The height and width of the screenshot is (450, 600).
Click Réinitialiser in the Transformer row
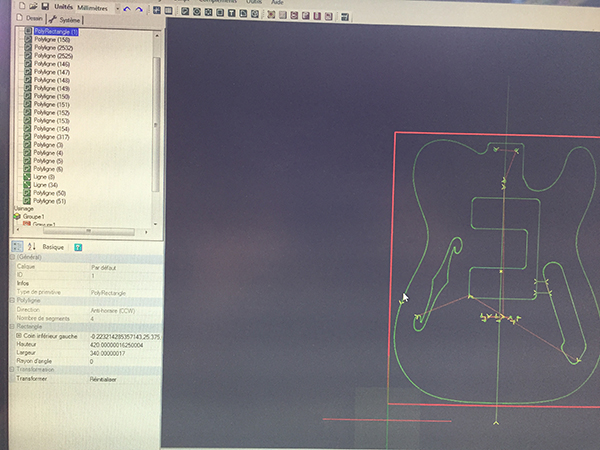(x=103, y=380)
